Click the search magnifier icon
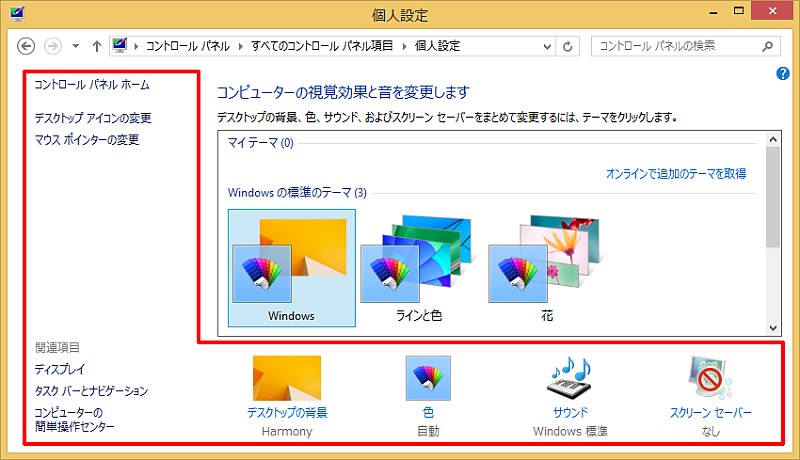This screenshot has width=800, height=460. [x=767, y=46]
